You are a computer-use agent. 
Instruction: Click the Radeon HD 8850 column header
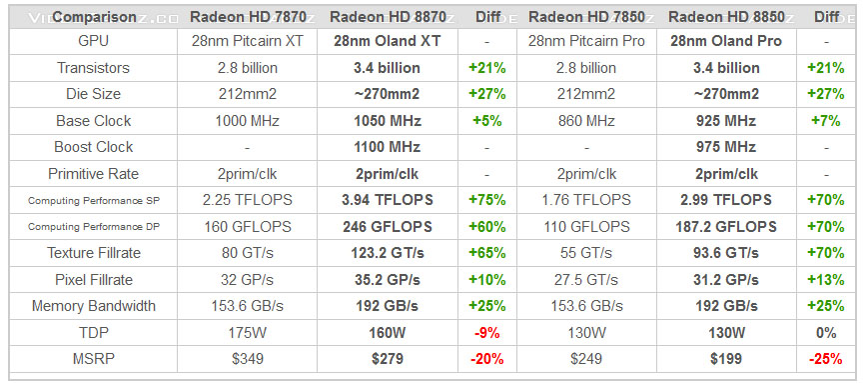click(x=726, y=17)
